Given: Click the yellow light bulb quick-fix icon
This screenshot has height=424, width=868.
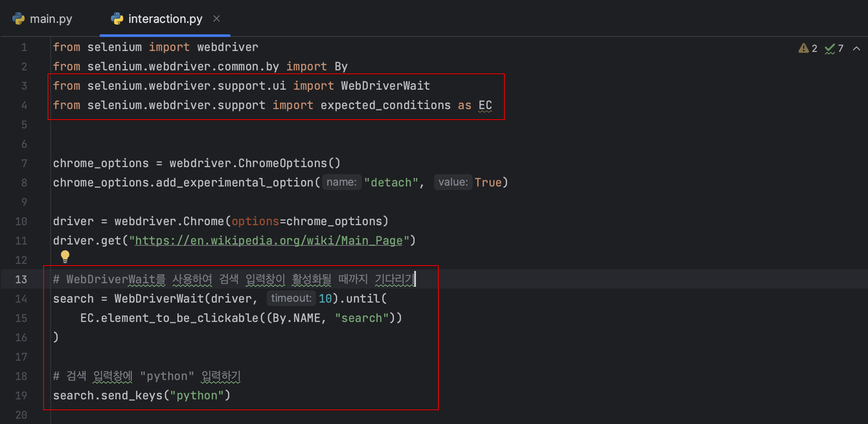Looking at the screenshot, I should coord(65,256).
